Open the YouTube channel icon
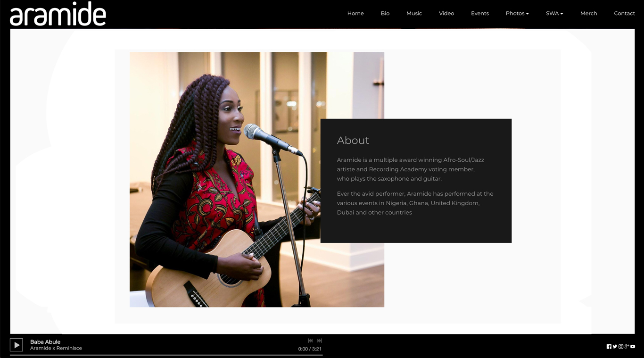The image size is (644, 358). 633,347
